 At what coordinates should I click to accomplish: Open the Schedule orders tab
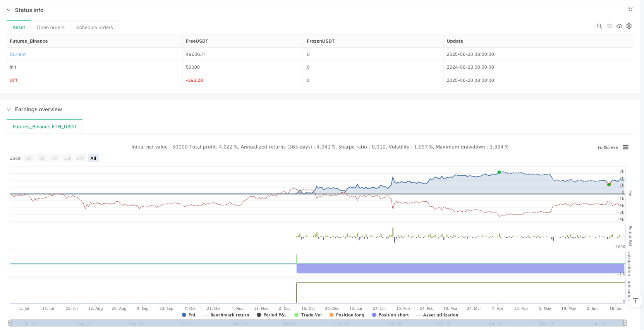click(94, 28)
